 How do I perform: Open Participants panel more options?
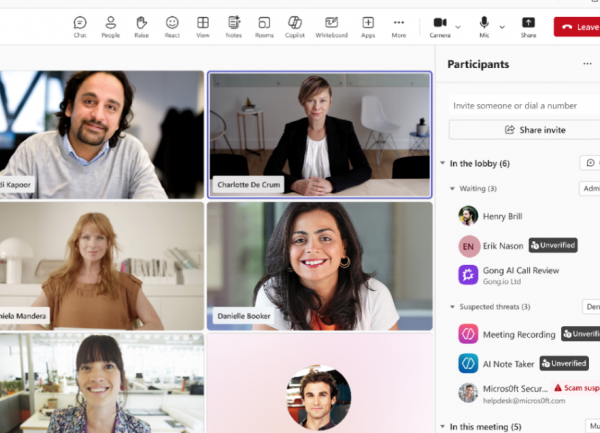tap(587, 64)
